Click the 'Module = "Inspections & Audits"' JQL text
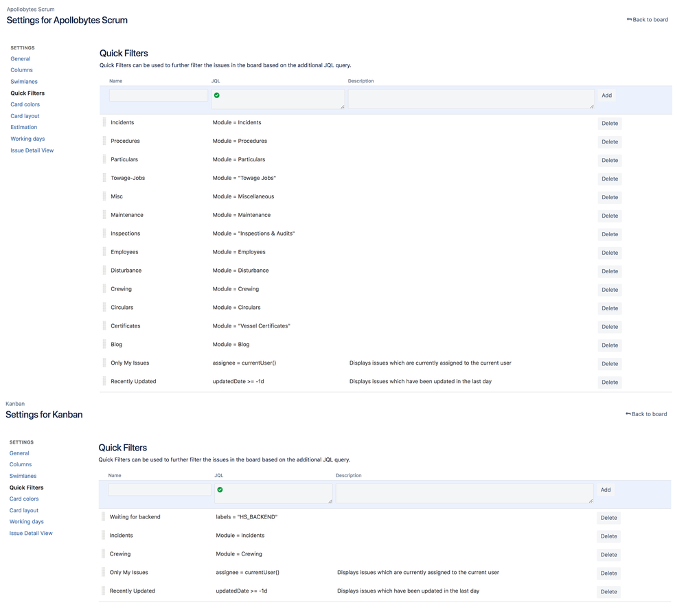686x616 pixels. [x=254, y=233]
